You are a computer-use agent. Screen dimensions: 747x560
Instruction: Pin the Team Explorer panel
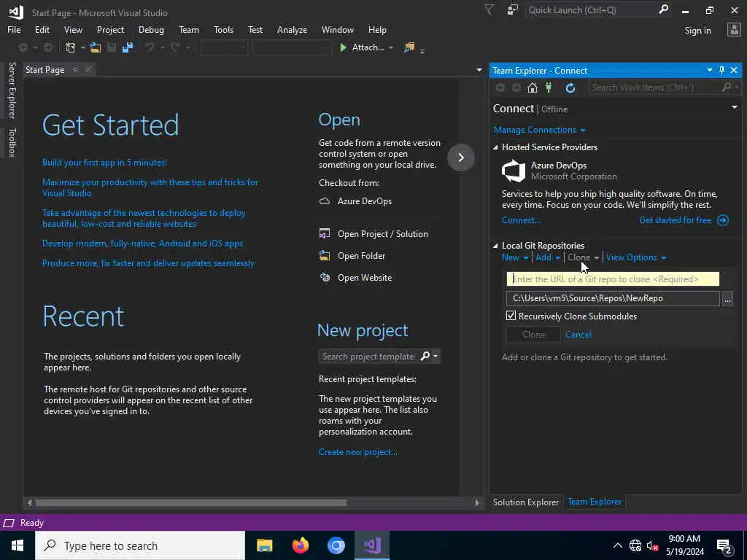[721, 71]
